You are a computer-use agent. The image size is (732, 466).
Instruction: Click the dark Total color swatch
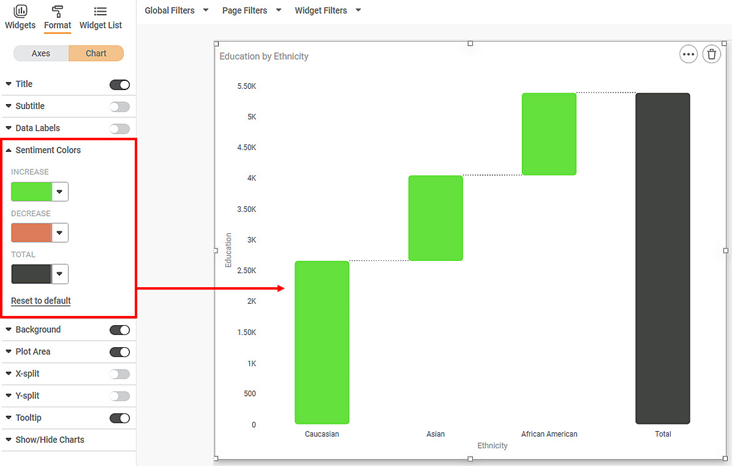click(x=31, y=274)
